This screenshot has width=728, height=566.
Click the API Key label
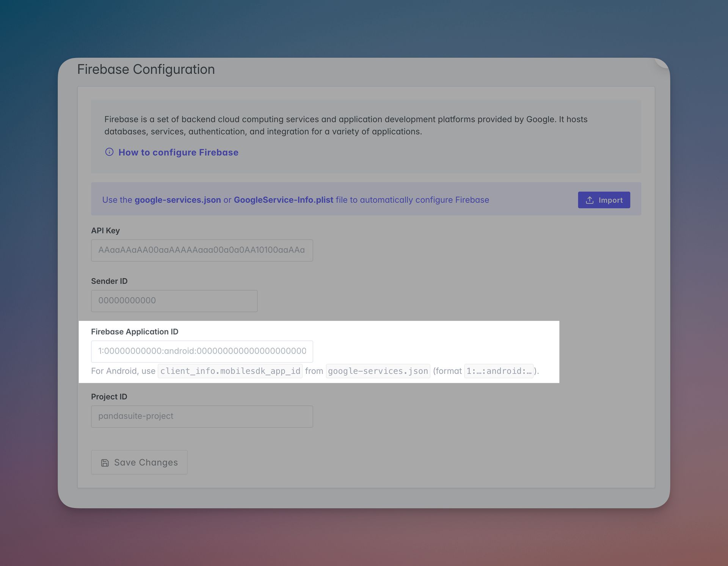[x=105, y=230]
